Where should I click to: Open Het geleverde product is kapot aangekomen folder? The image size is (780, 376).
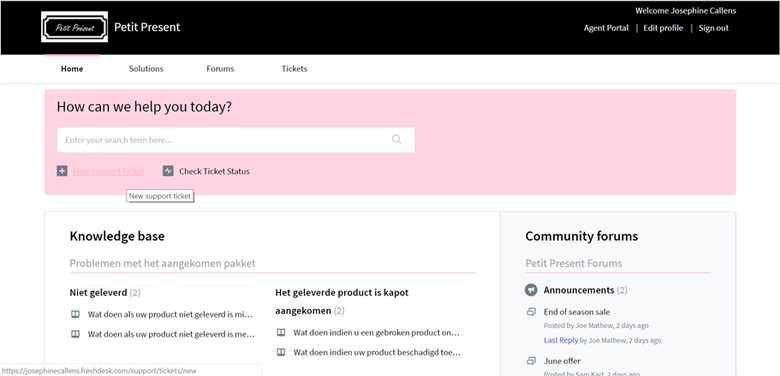point(342,301)
